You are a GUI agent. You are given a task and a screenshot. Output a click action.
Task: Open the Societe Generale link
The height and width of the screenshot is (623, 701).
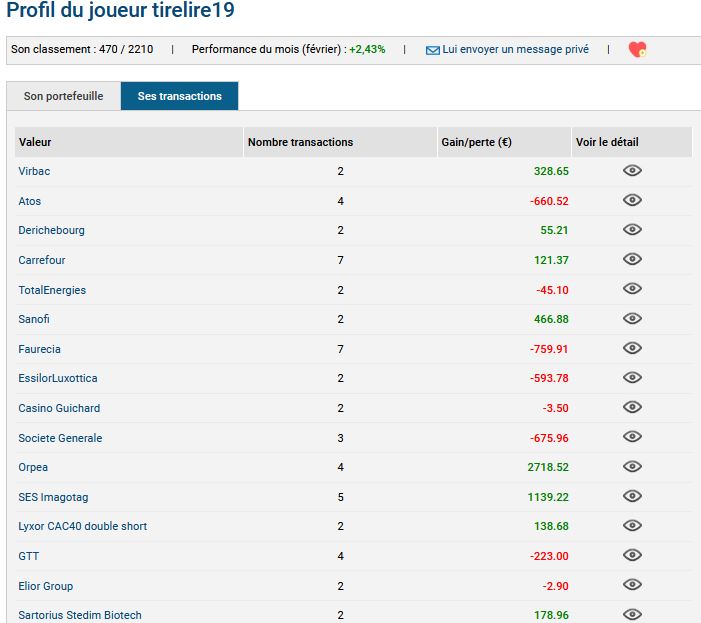coord(60,438)
